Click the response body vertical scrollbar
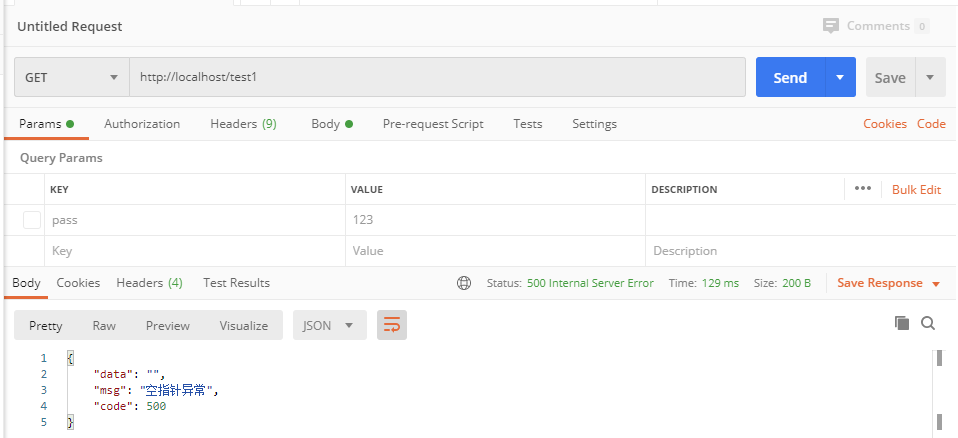 click(x=940, y=391)
